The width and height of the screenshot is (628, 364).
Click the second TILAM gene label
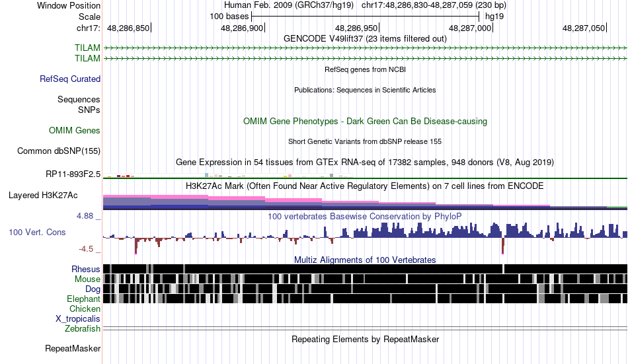(87, 58)
